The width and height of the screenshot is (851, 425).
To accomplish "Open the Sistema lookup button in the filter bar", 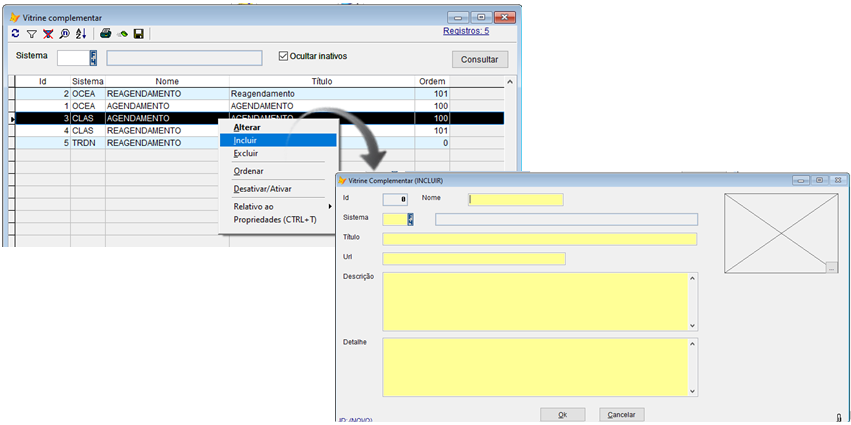I will tap(94, 58).
